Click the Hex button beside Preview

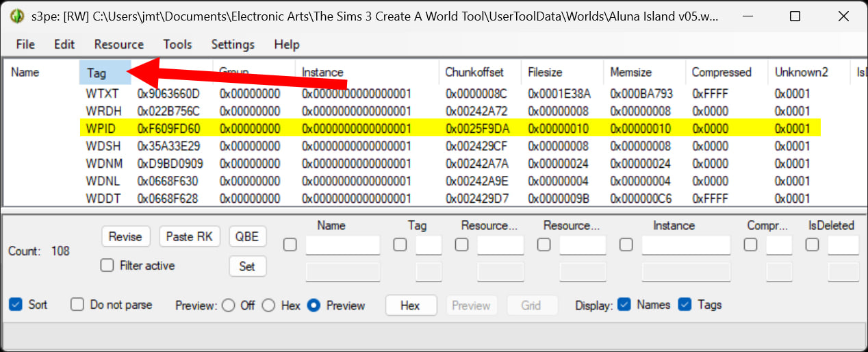pos(410,305)
